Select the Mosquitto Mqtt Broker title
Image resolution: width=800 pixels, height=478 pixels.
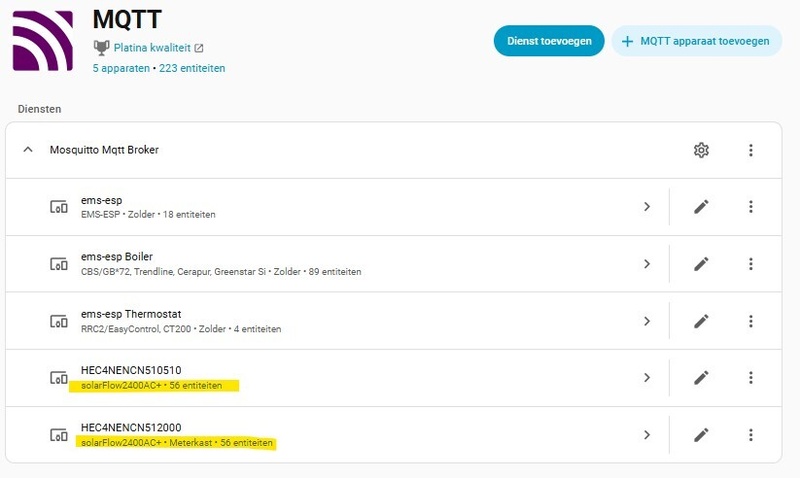pyautogui.click(x=104, y=150)
